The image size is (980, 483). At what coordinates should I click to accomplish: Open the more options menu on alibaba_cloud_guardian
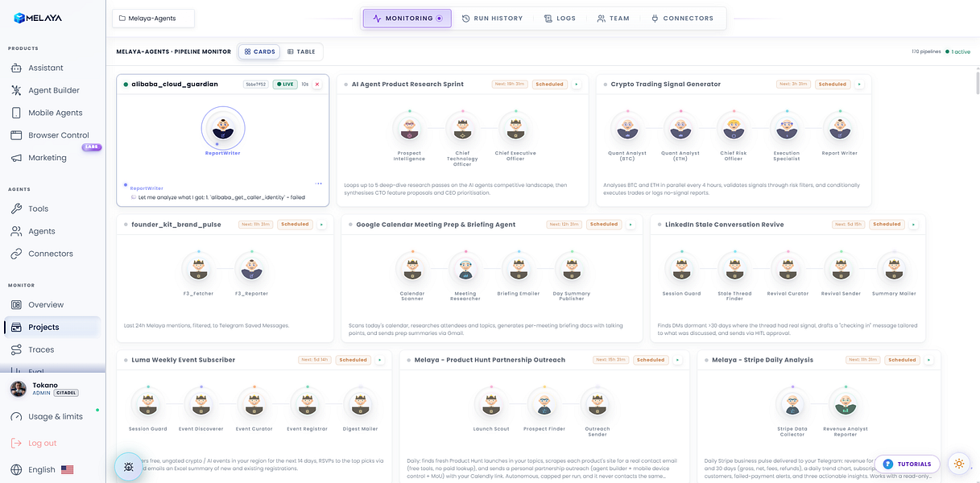319,184
